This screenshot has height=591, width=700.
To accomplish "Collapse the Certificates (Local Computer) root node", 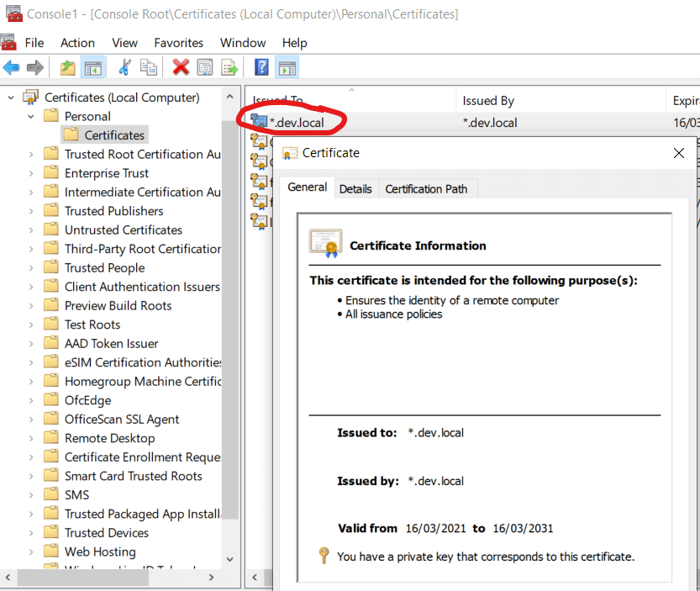I will point(11,98).
